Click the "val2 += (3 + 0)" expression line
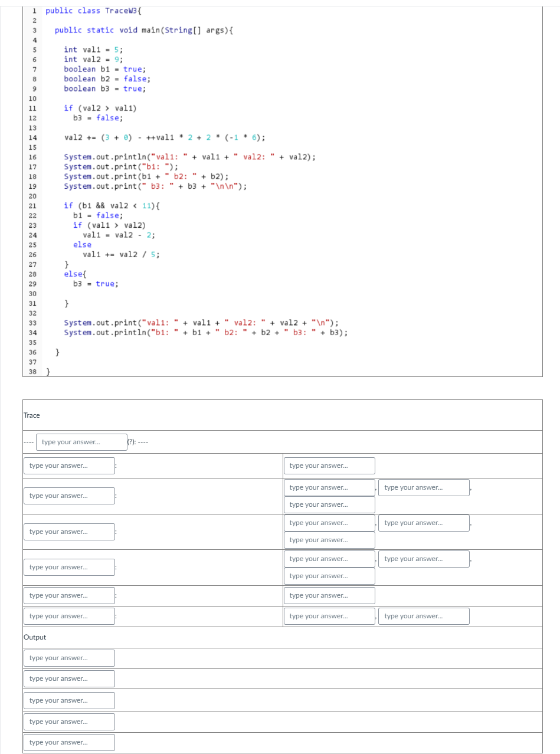Screen dimensions: 560x754 pyautogui.click(x=165, y=137)
